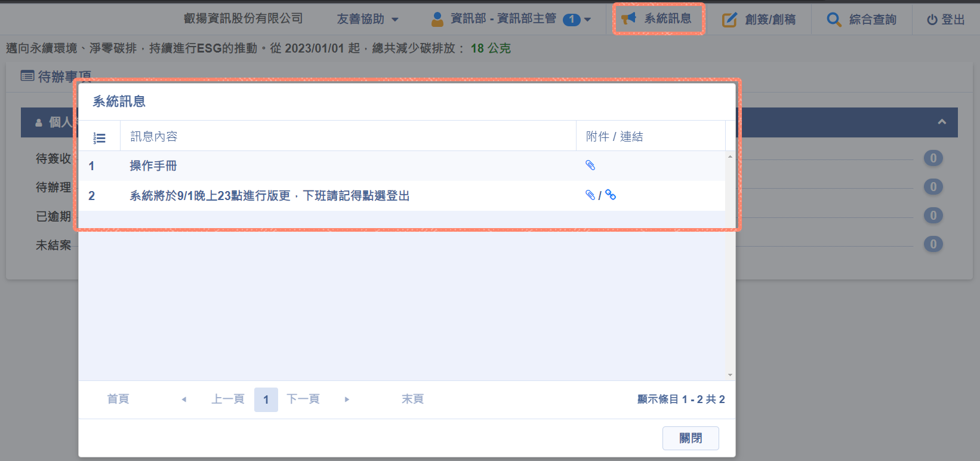The width and height of the screenshot is (980, 461).
Task: Click the numbered list icon in table header
Action: [99, 138]
